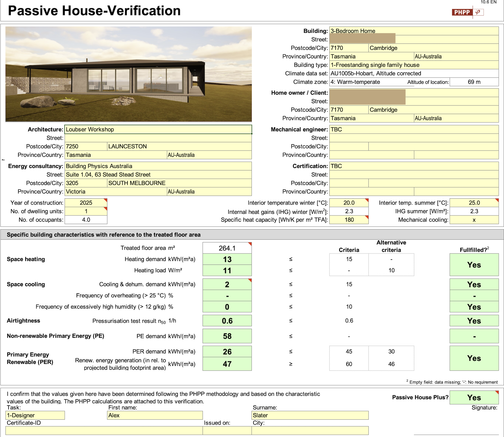Click the Mechanical engineer 'TBC' field
Viewport: 504px width, 437px height.
tap(414, 129)
